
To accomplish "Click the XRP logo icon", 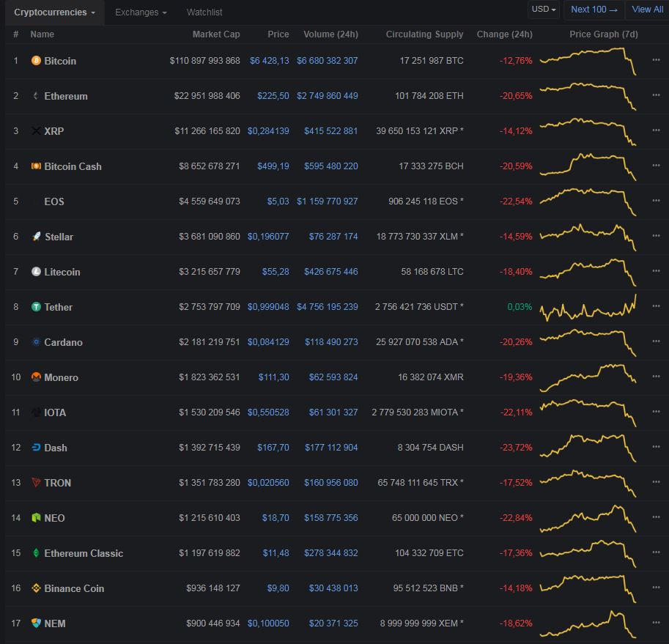I will (36, 131).
